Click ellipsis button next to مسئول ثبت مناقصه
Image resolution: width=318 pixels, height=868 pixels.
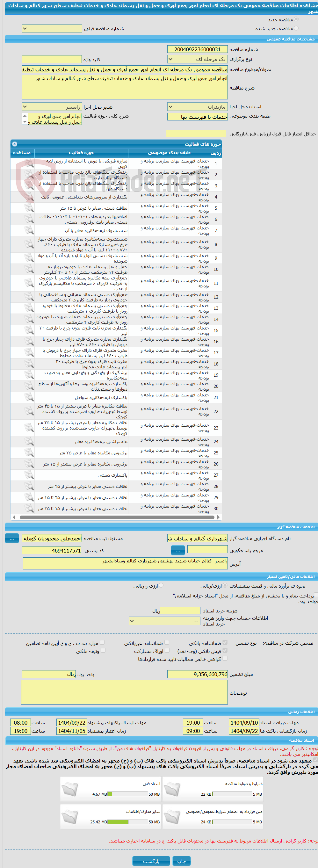pos(12,539)
